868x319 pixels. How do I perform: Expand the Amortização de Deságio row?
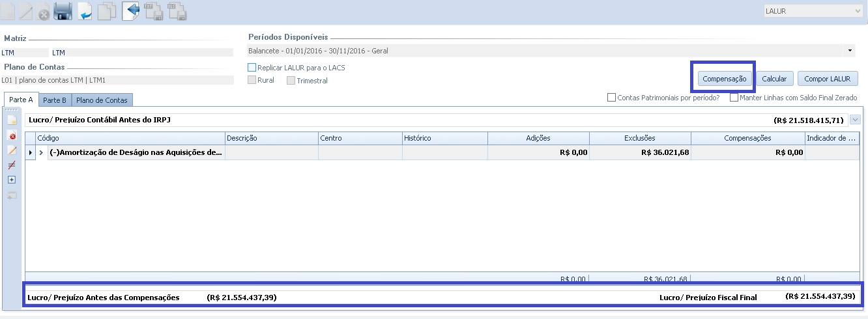pos(42,152)
